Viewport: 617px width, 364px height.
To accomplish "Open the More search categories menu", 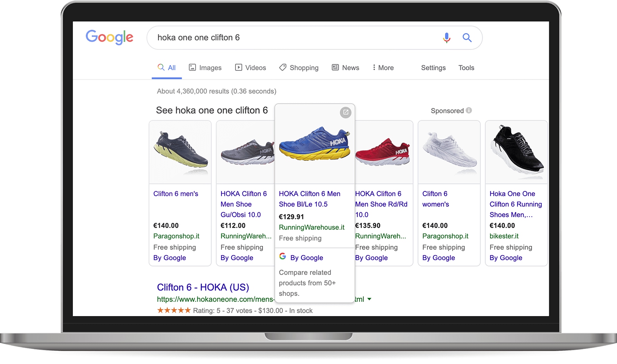I will [383, 68].
